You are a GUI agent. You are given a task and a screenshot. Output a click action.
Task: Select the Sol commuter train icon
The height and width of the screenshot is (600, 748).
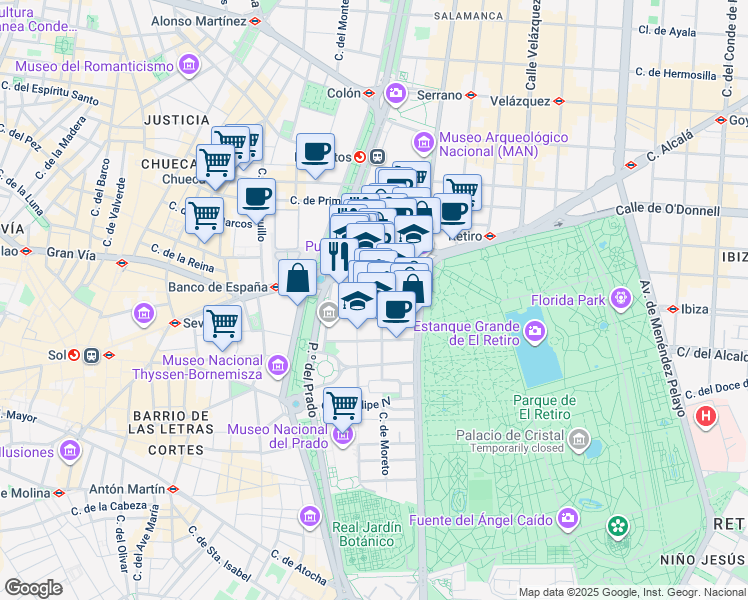click(92, 356)
